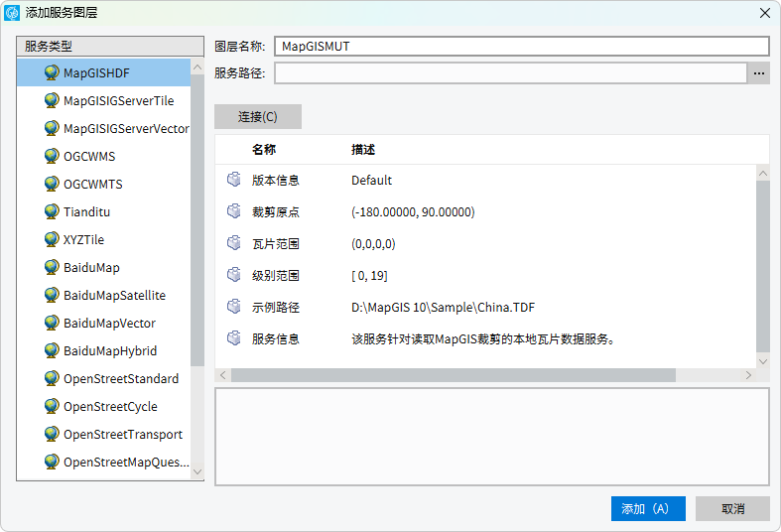This screenshot has height=532, width=781.
Task: Click the 服务类型 column header
Action: click(110, 47)
